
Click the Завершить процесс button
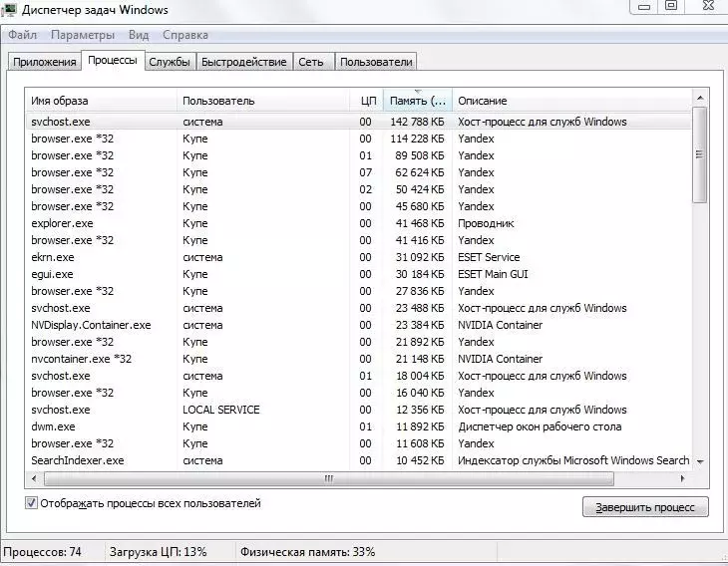(x=645, y=507)
